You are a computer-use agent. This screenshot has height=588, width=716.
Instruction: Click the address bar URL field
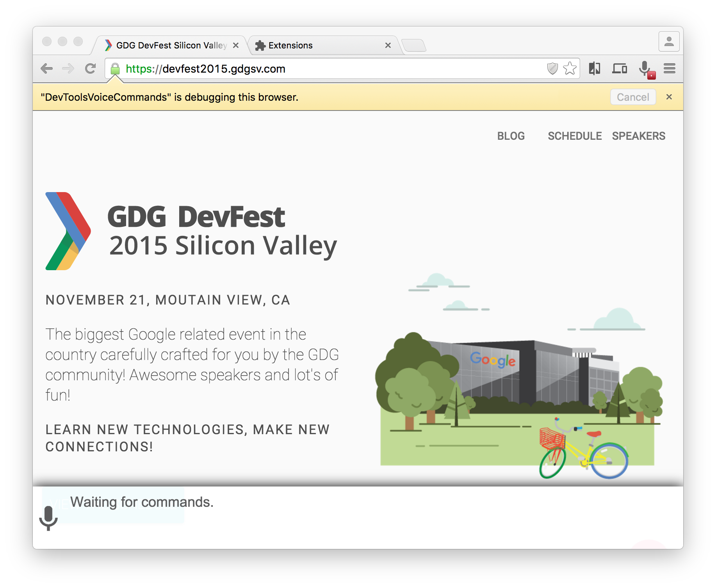click(273, 69)
